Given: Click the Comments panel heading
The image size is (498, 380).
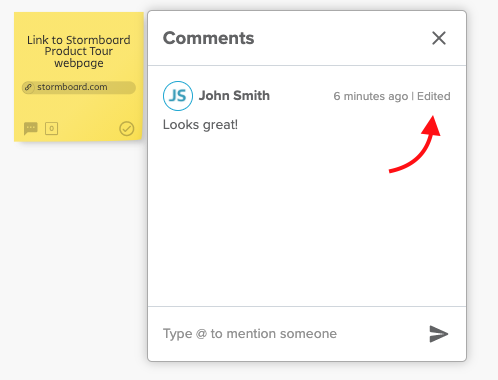Looking at the screenshot, I should (208, 38).
